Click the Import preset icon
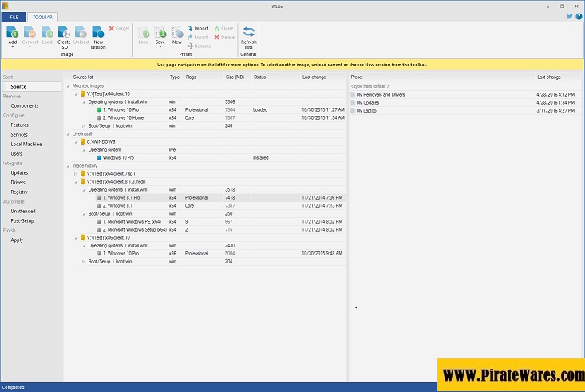This screenshot has width=585, height=392. [x=197, y=28]
